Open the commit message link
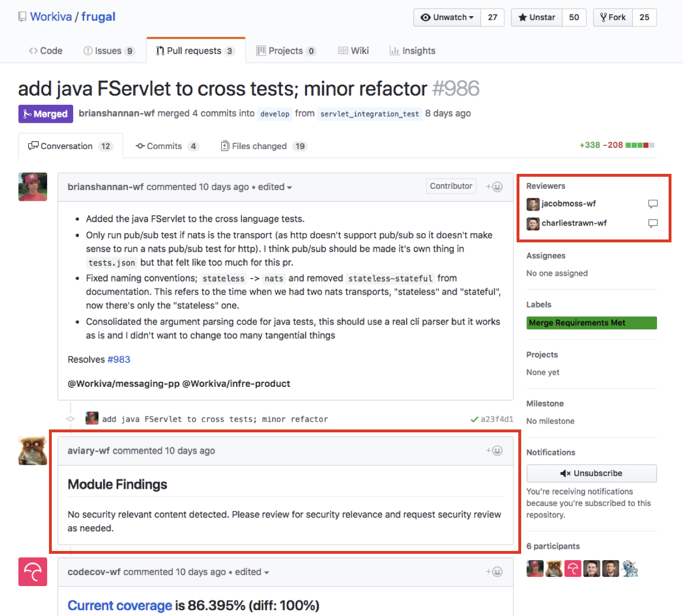 point(215,419)
